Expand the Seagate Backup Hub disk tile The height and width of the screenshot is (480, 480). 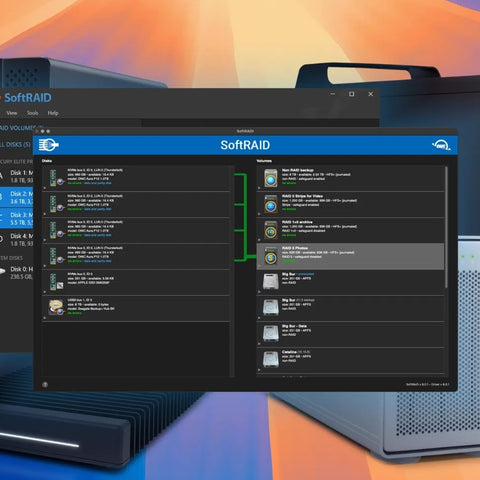(x=45, y=318)
